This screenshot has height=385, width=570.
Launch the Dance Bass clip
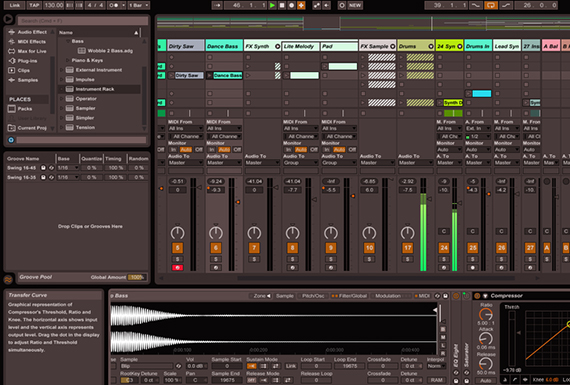tap(210, 76)
